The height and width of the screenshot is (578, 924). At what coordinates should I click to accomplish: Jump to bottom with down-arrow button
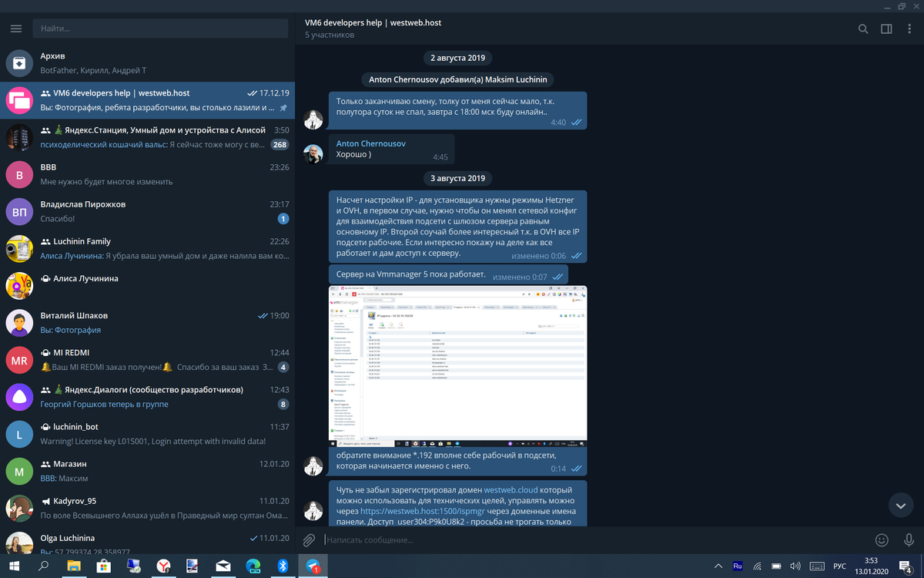point(901,505)
